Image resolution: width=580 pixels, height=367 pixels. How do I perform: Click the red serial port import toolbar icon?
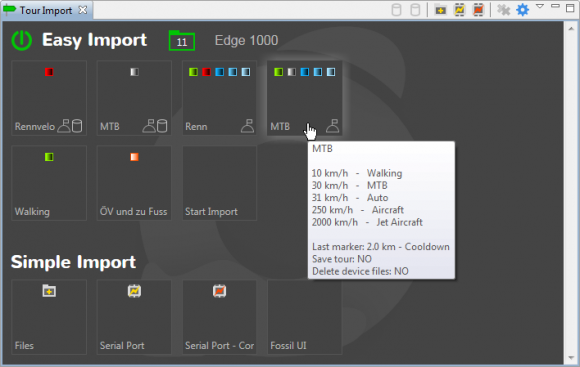click(x=478, y=10)
